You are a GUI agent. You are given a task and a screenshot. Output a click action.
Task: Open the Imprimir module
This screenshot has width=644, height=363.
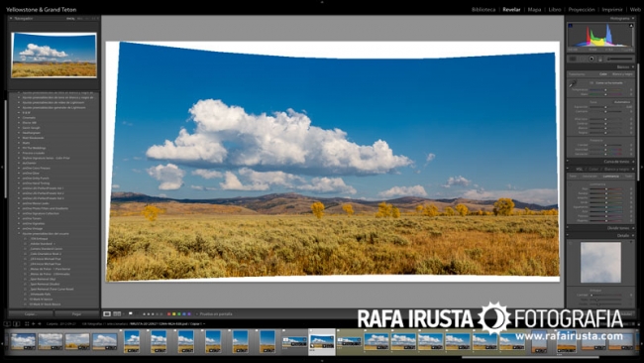pyautogui.click(x=612, y=10)
